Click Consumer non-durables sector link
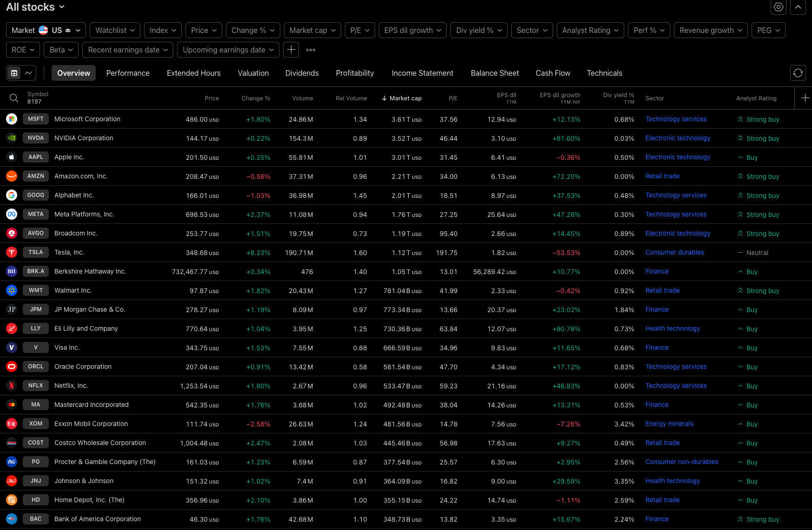The image size is (812, 530). click(x=682, y=462)
